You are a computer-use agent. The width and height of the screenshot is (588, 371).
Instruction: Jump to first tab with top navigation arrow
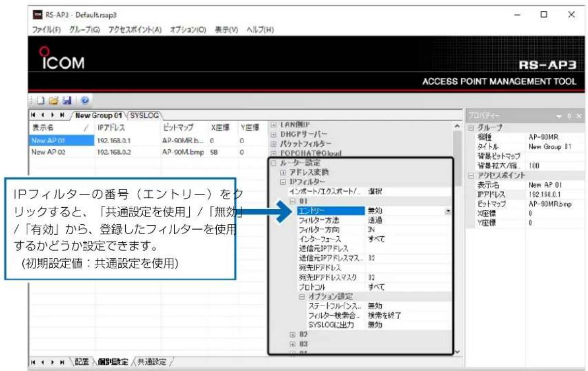click(x=34, y=115)
